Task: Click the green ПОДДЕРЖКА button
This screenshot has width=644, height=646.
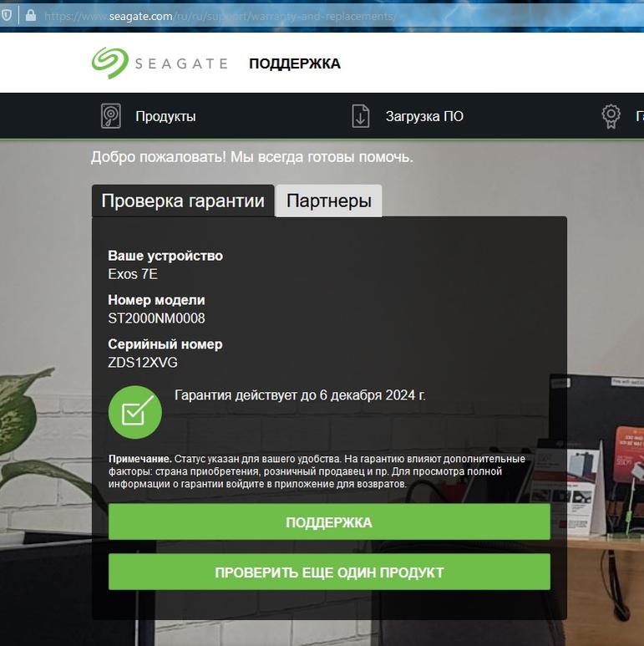Action: (329, 522)
